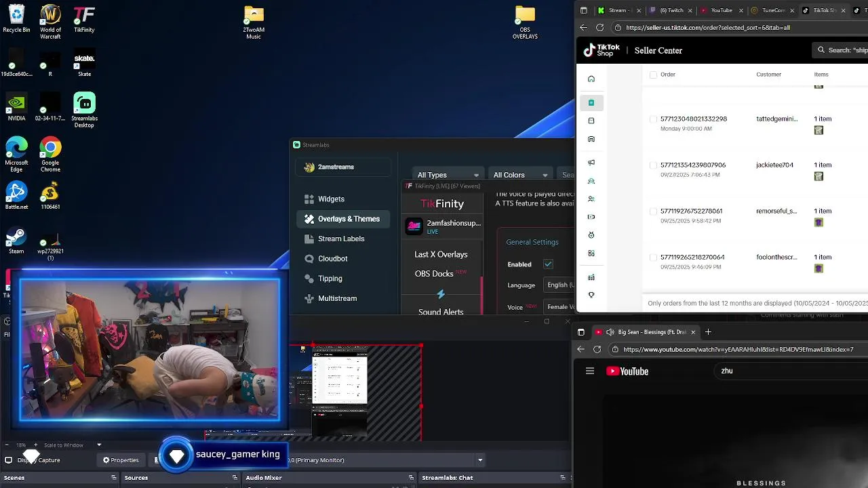Image resolution: width=868 pixels, height=488 pixels.
Task: Check the box for order 577119265218270064
Action: point(654,258)
